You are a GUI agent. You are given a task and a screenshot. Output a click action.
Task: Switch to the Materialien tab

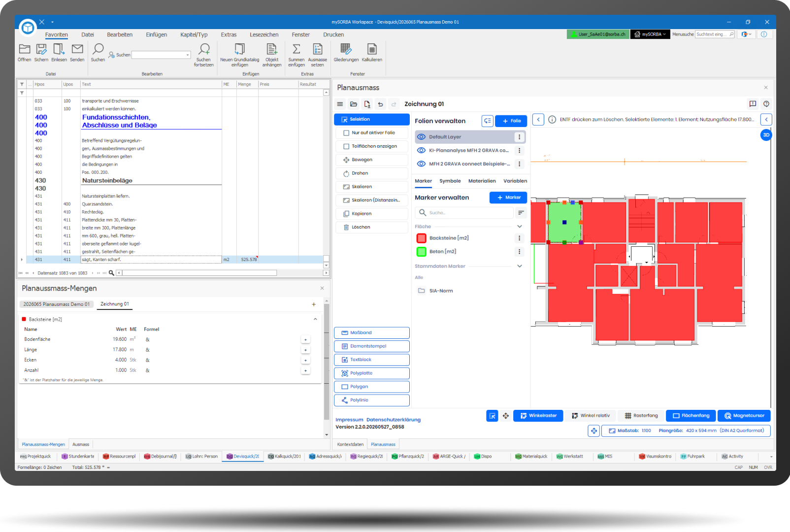(482, 181)
